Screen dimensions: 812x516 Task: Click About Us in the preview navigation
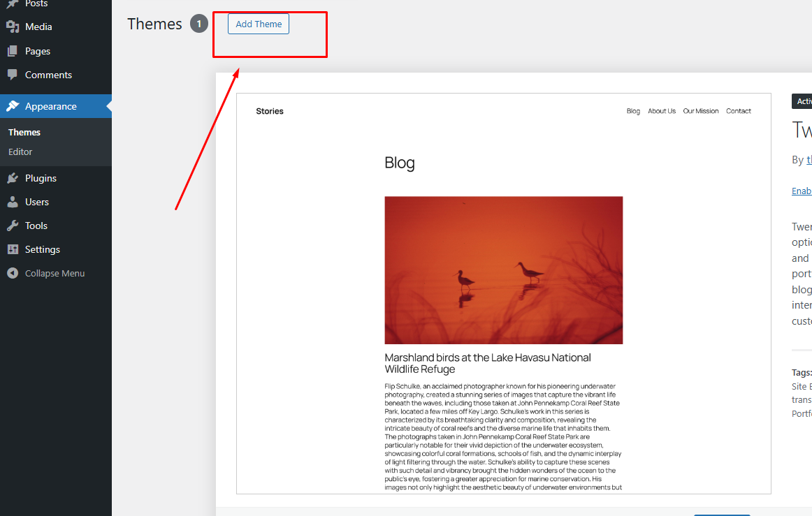(x=661, y=110)
